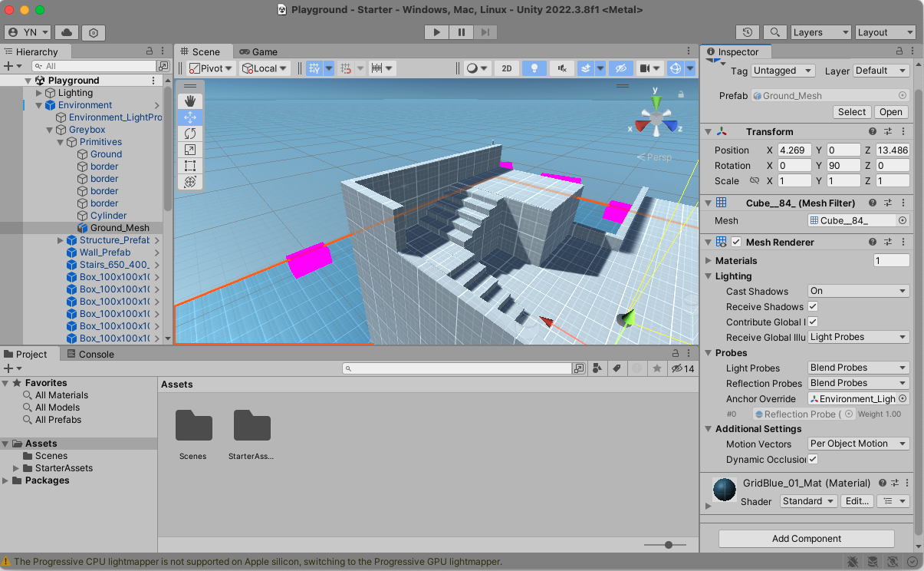The image size is (924, 571).
Task: Click the Pause button
Action: (x=461, y=32)
